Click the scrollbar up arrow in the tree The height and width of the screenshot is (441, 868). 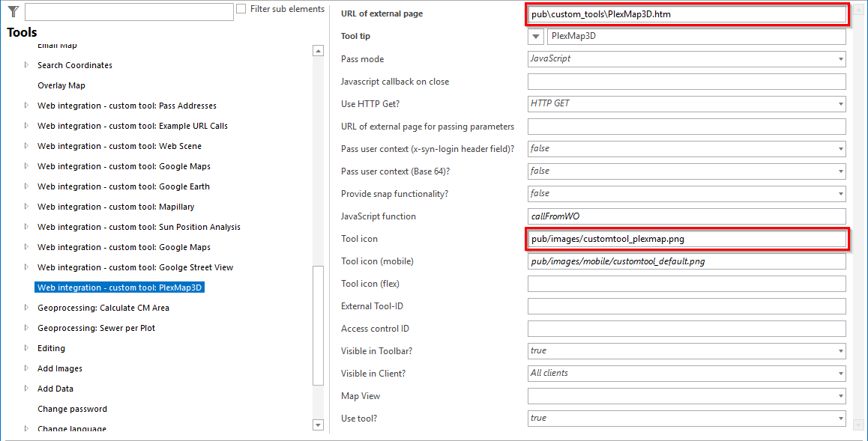point(318,49)
